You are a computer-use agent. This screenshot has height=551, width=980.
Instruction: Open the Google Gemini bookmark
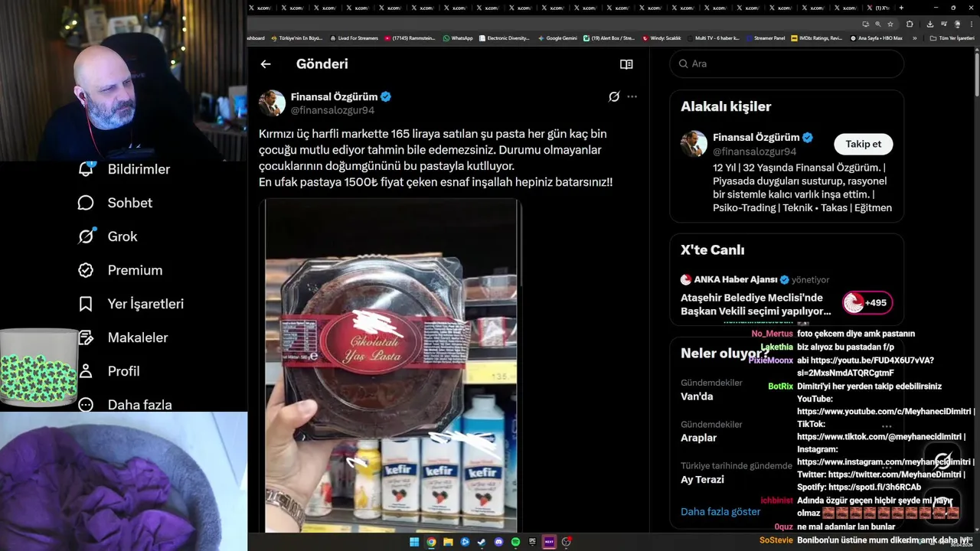pyautogui.click(x=557, y=38)
